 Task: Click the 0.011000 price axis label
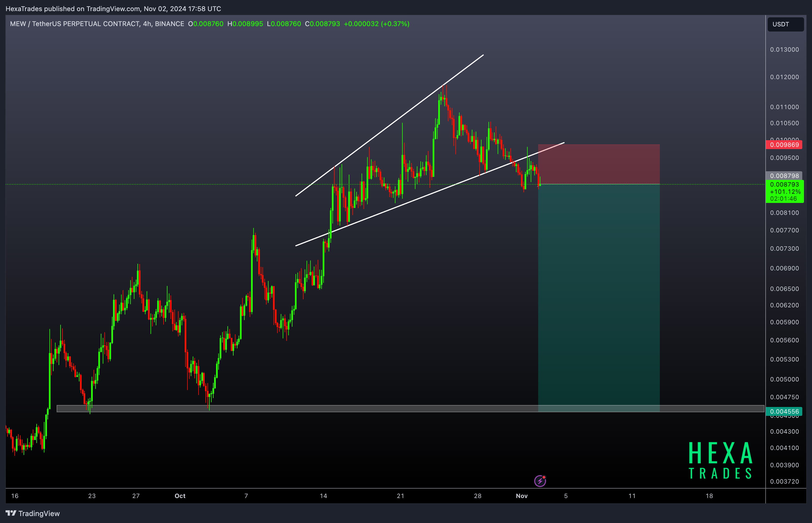pyautogui.click(x=785, y=107)
